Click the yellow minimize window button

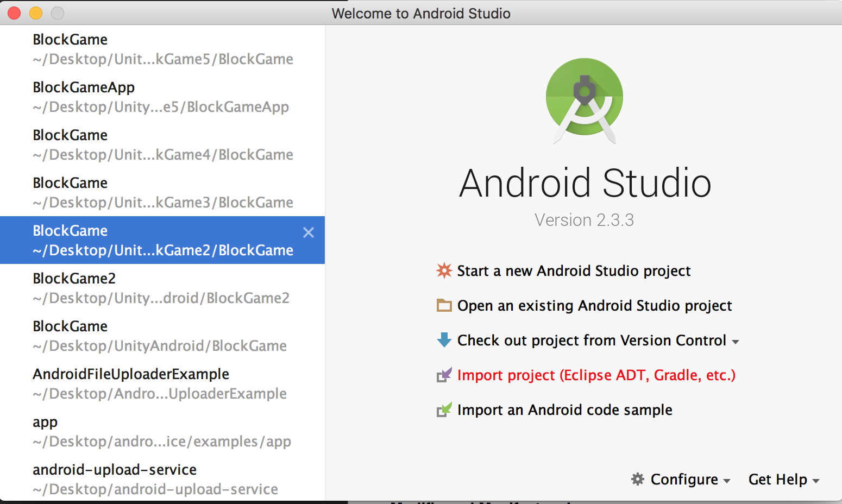[x=36, y=13]
